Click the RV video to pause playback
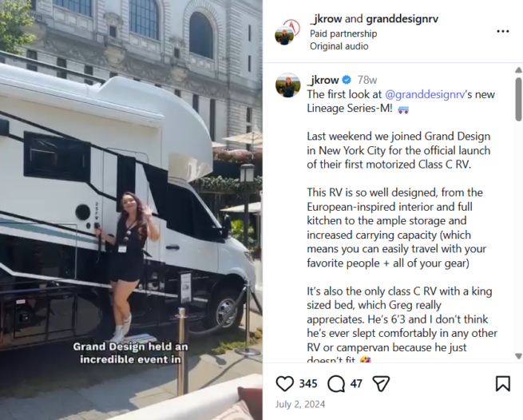Screen dimensions: 523x420 point(131,210)
